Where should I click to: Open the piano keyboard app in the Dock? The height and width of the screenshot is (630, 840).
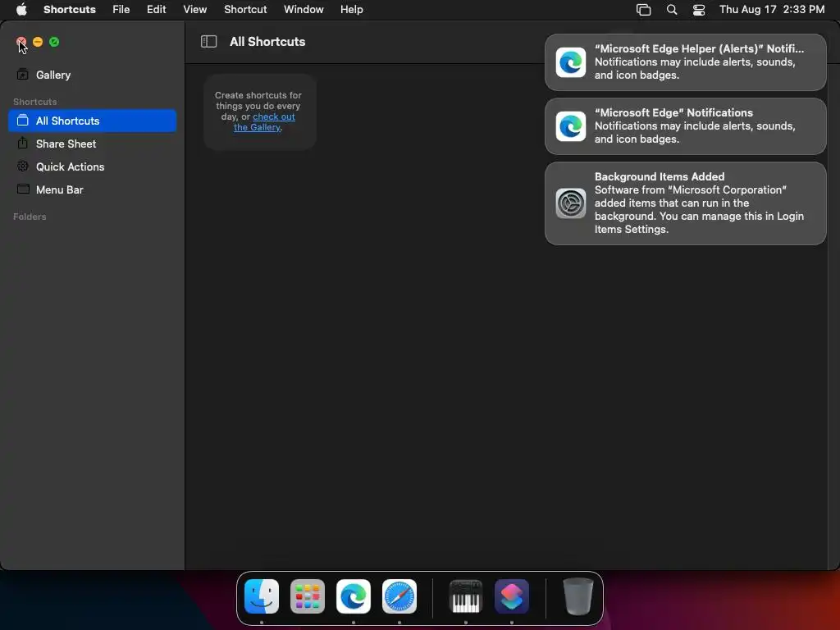pyautogui.click(x=466, y=596)
